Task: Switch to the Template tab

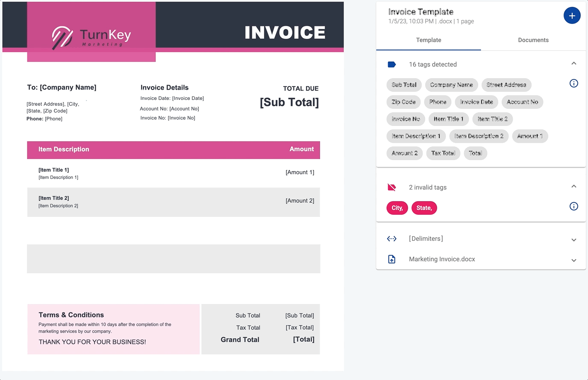Action: [x=429, y=40]
